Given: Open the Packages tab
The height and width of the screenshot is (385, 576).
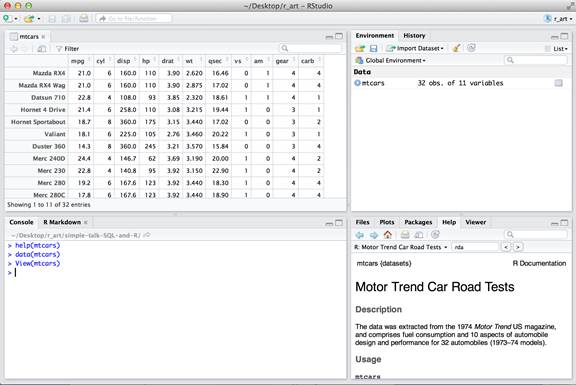Looking at the screenshot, I should [x=418, y=222].
